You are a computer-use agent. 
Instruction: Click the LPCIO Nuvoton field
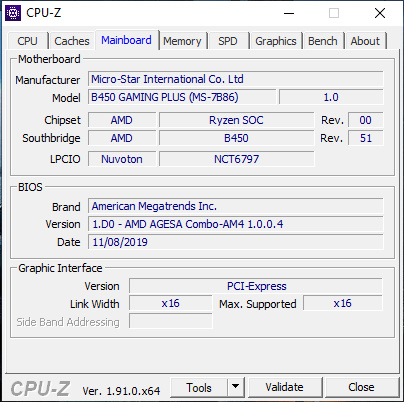click(122, 159)
